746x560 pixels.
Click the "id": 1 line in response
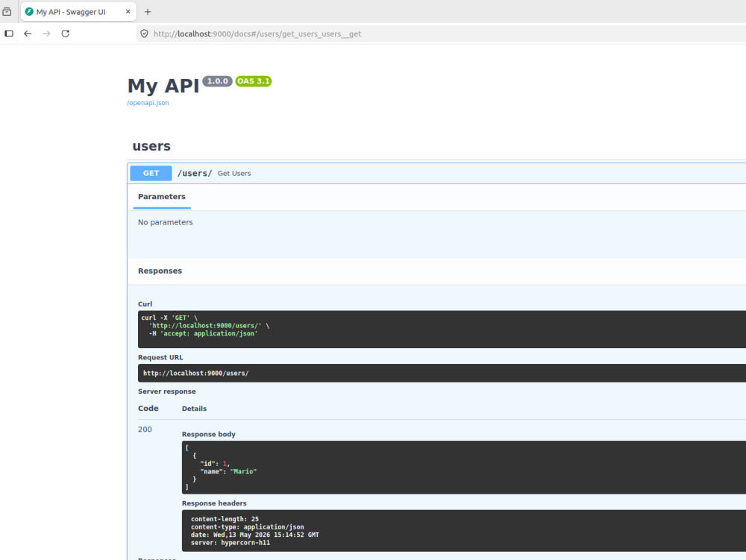[x=215, y=464]
